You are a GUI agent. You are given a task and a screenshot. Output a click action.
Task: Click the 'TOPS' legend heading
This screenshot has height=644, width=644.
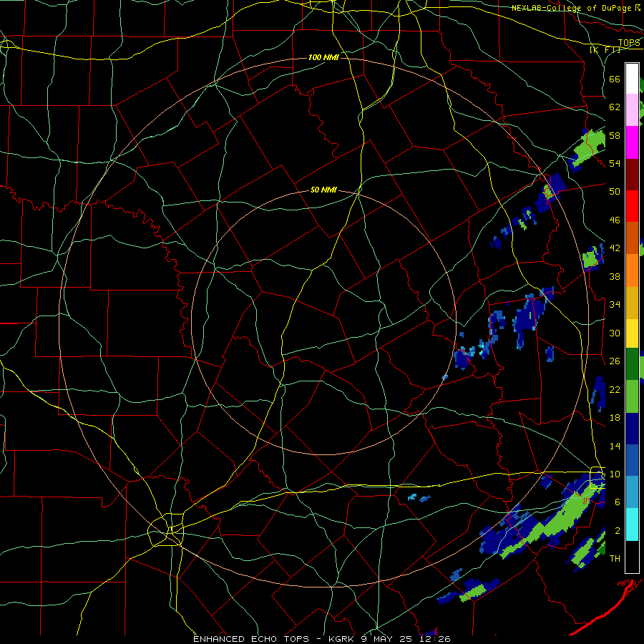click(629, 43)
